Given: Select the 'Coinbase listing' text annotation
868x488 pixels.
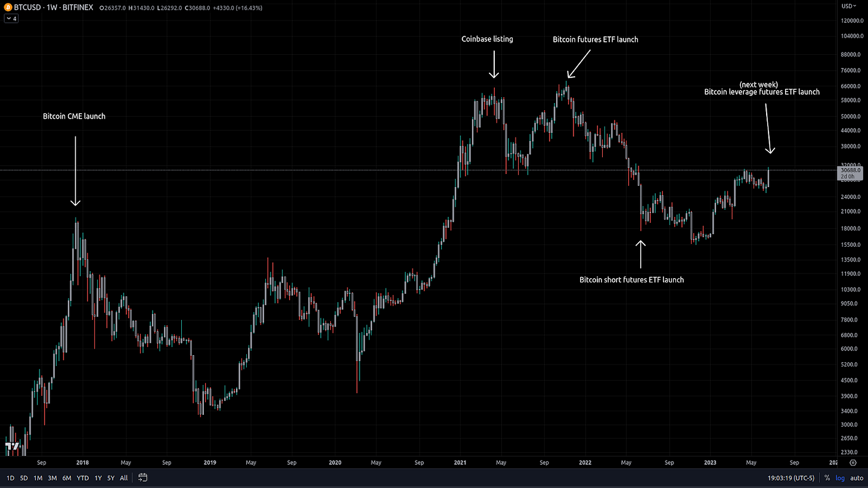Looking at the screenshot, I should click(487, 39).
